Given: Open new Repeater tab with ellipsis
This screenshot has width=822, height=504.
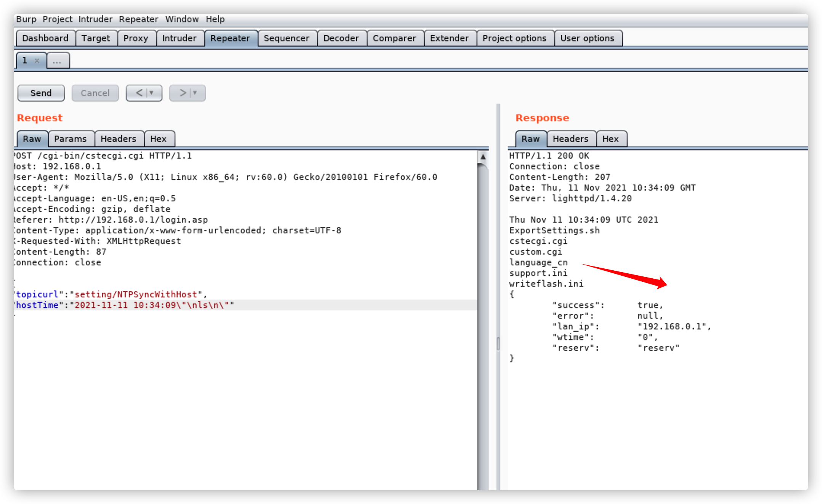Looking at the screenshot, I should 57,61.
